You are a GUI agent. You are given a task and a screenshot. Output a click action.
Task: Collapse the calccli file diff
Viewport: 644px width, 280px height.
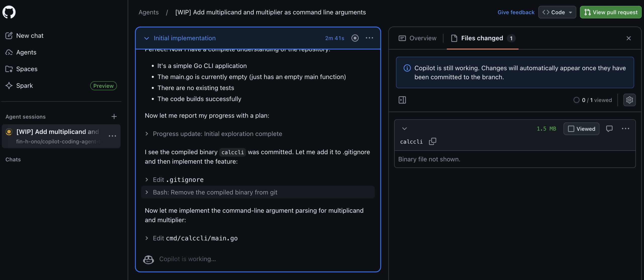(404, 129)
